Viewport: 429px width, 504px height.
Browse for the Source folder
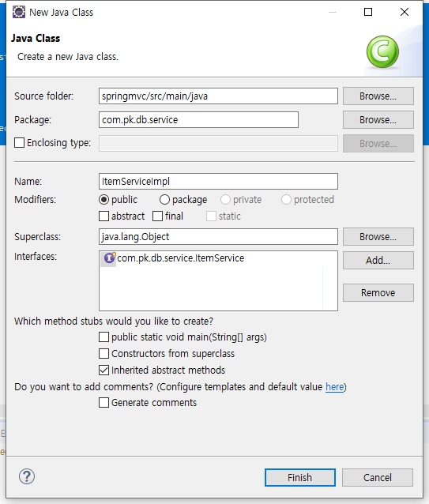(378, 96)
